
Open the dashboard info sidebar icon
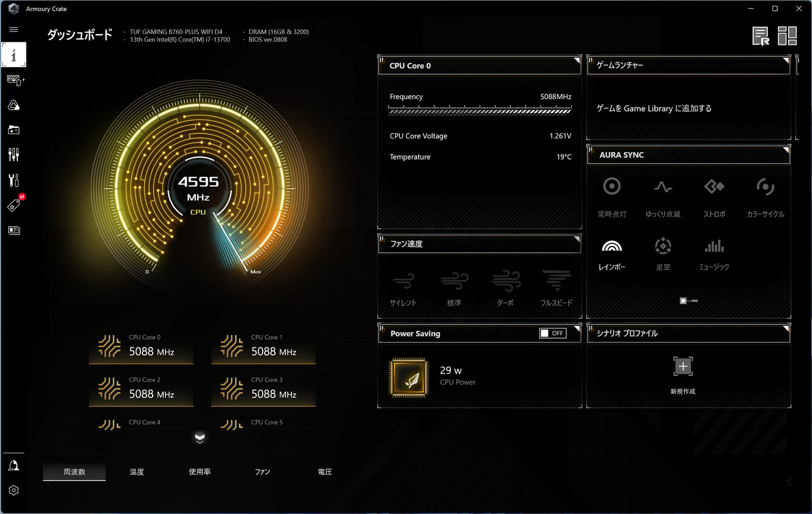point(14,55)
